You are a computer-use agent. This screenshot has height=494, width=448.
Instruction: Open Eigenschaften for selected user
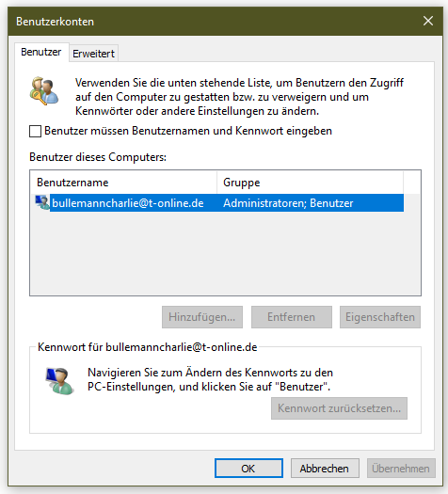coord(380,317)
